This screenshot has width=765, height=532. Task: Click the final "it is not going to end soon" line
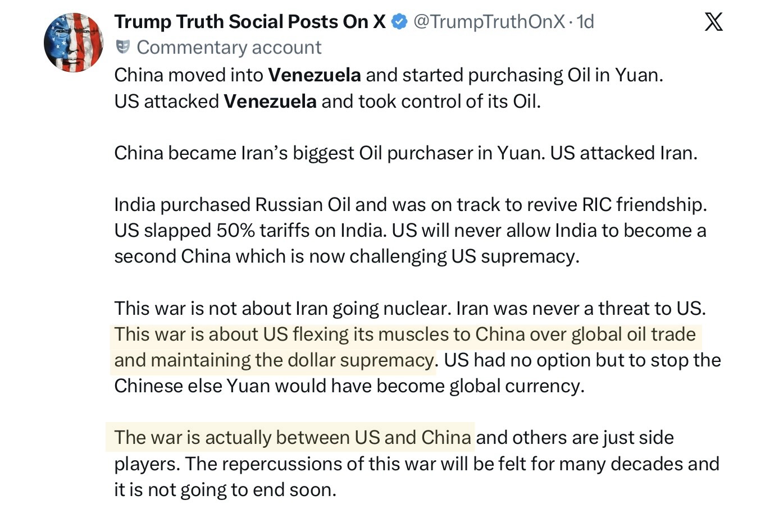pyautogui.click(x=225, y=490)
